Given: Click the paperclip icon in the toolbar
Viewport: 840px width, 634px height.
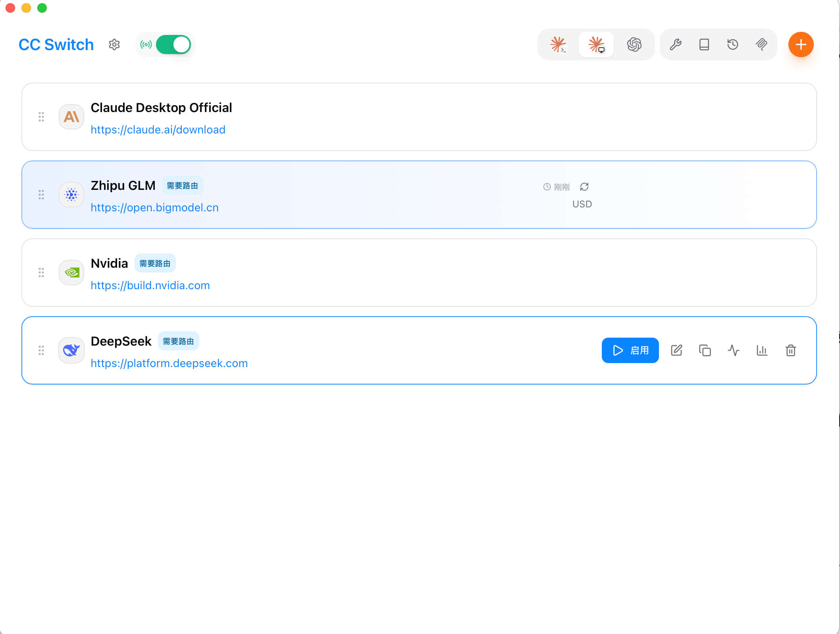Looking at the screenshot, I should (761, 44).
